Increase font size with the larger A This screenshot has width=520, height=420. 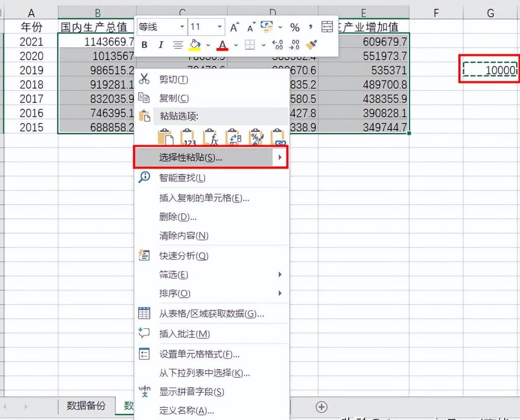coord(234,27)
